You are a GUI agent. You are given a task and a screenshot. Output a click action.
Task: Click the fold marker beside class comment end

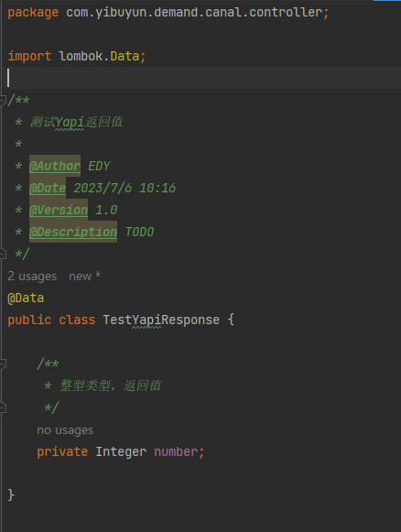(3, 254)
